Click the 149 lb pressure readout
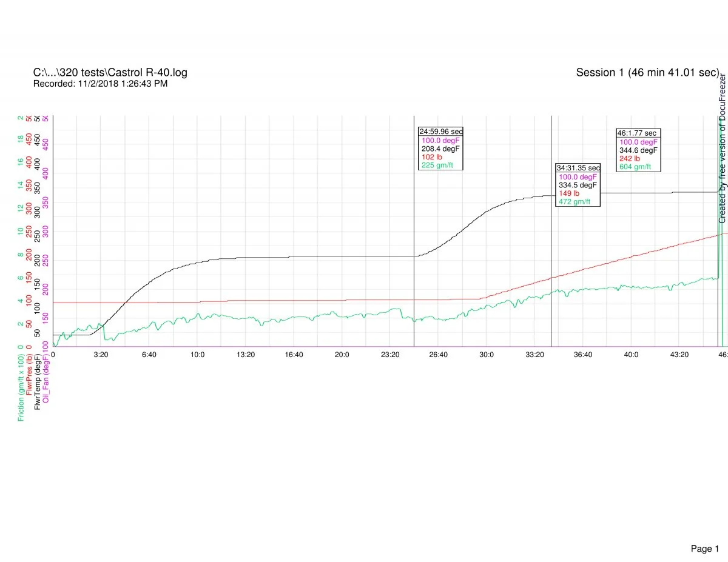The image size is (728, 562). pos(569,193)
